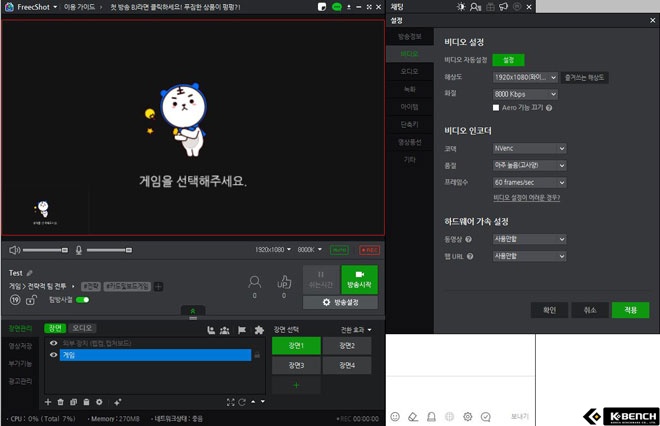Open the 화질 8000 Kbps dropdown
This screenshot has width=660, height=426.
[525, 94]
